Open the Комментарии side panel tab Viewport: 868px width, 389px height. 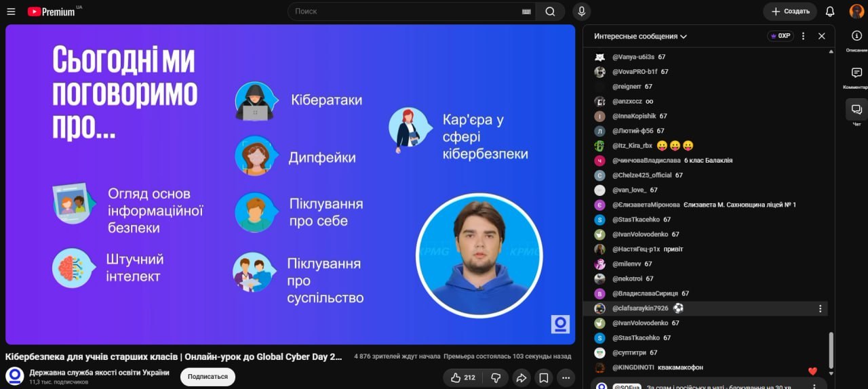(x=856, y=78)
